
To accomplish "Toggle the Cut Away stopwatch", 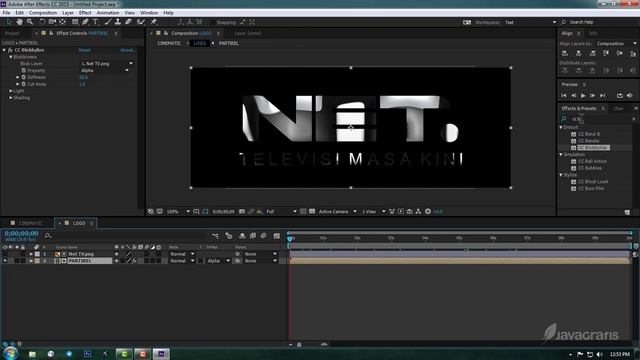I will [x=24, y=84].
